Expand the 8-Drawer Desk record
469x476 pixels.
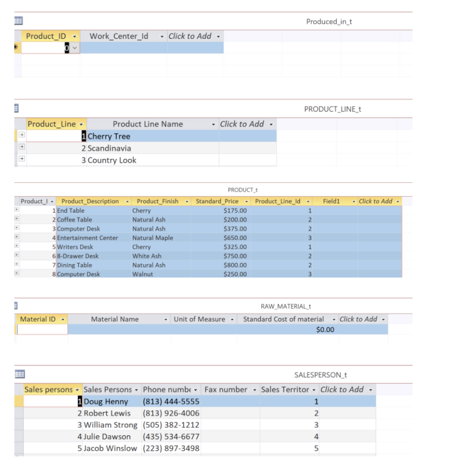(16, 256)
